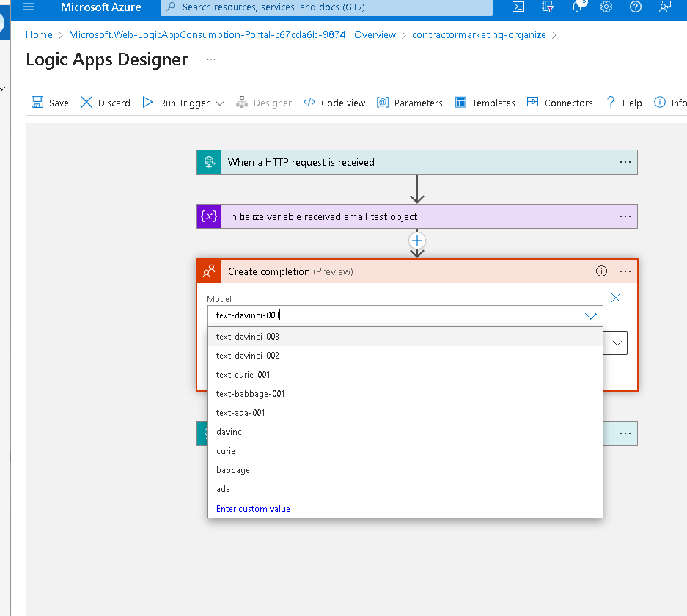This screenshot has height=616, width=687.
Task: Focus the Search resources, services, and docs box
Action: (x=326, y=7)
